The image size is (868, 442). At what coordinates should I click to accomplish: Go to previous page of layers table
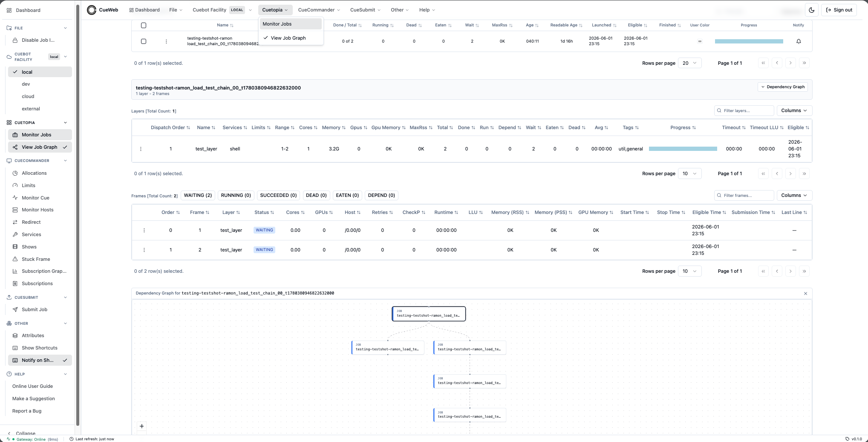(x=777, y=173)
